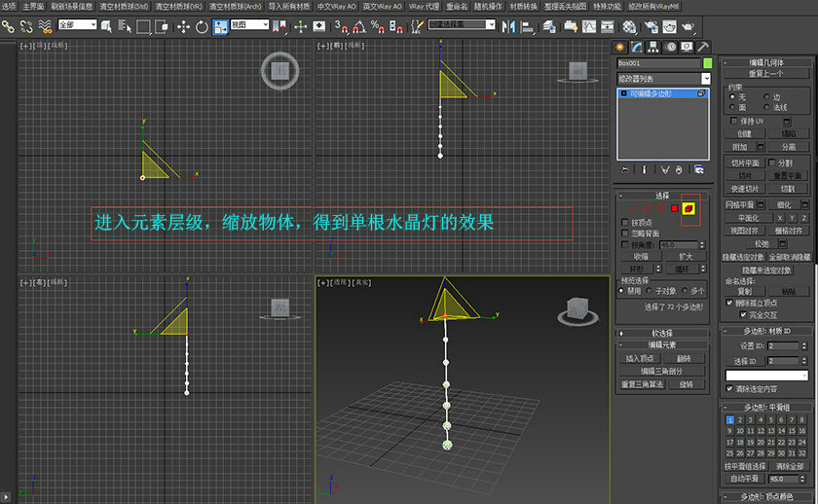Open the Select by Name tool
Screen dimensions: 818x504
click(x=125, y=26)
